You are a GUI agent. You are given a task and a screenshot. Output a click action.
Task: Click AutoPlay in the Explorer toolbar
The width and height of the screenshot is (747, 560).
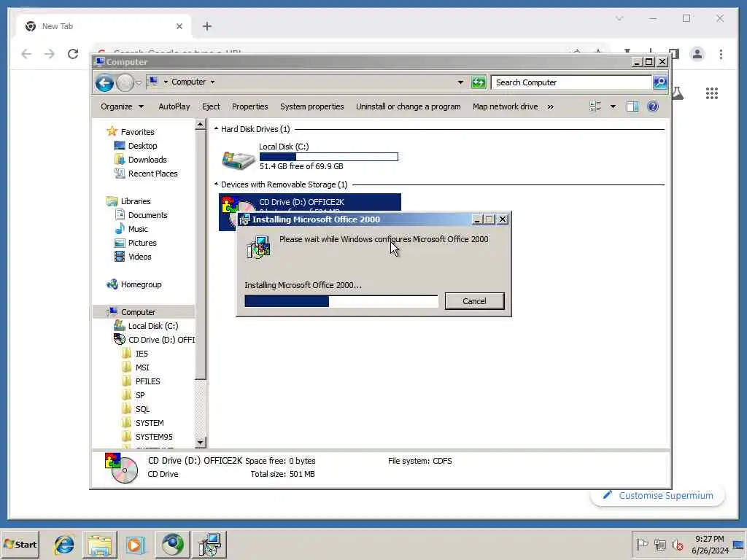tap(174, 106)
